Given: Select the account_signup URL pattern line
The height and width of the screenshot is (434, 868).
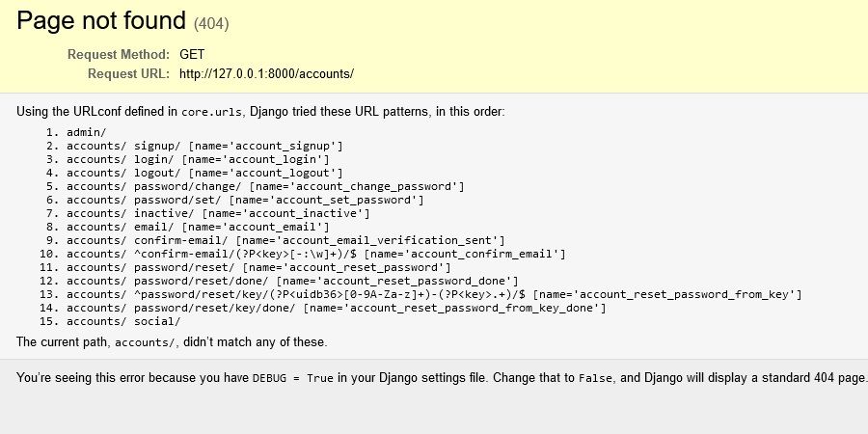Looking at the screenshot, I should point(204,146).
